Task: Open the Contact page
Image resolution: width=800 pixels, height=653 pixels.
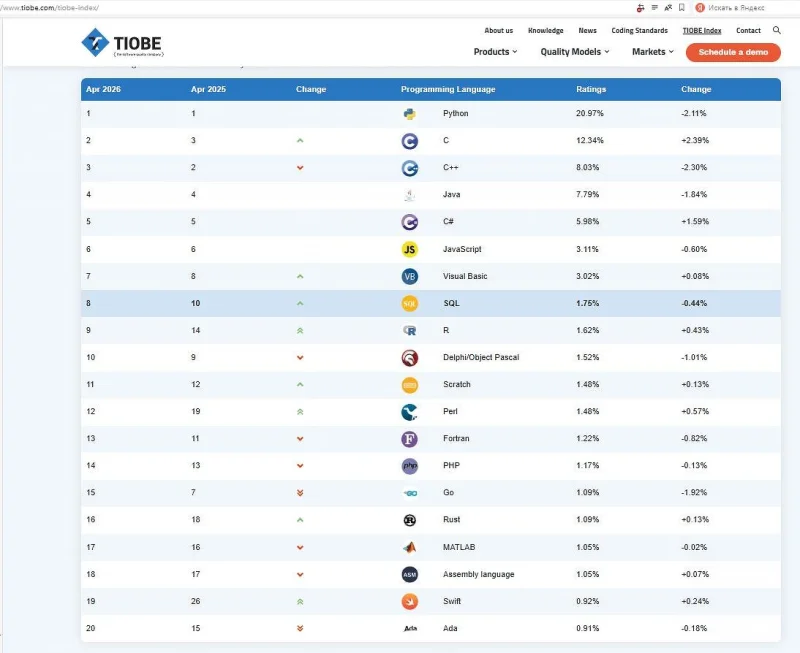Action: point(748,31)
